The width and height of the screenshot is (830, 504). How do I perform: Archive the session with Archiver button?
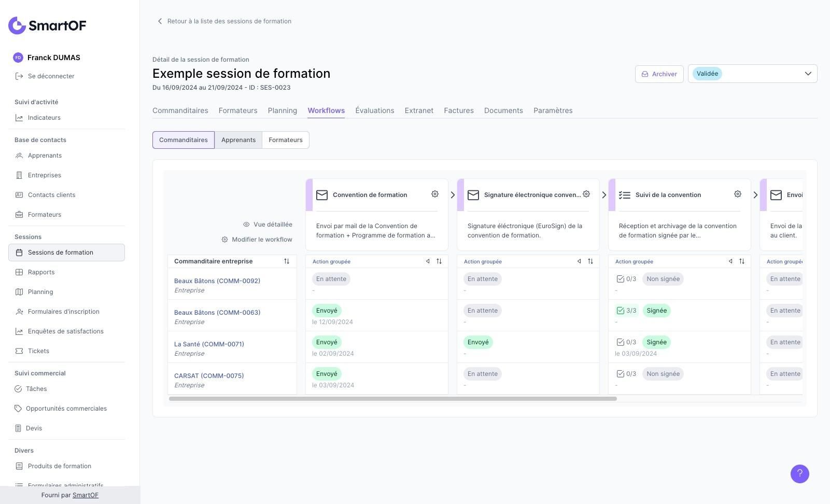tap(659, 74)
